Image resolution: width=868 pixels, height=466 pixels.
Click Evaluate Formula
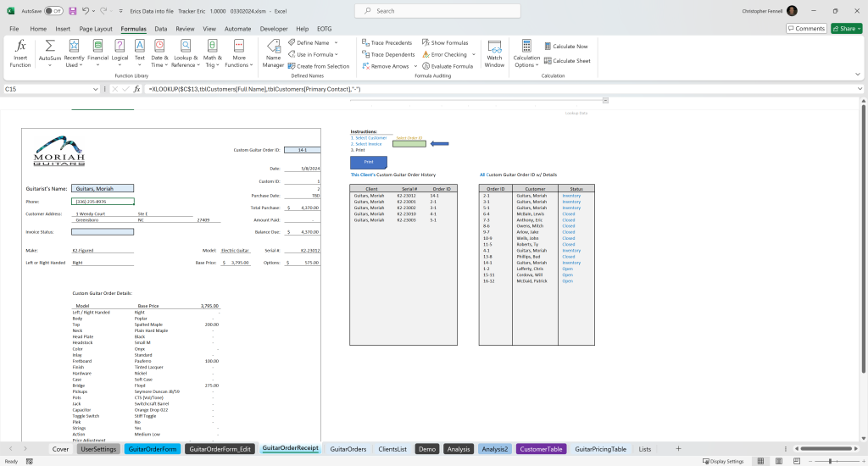pyautogui.click(x=448, y=66)
